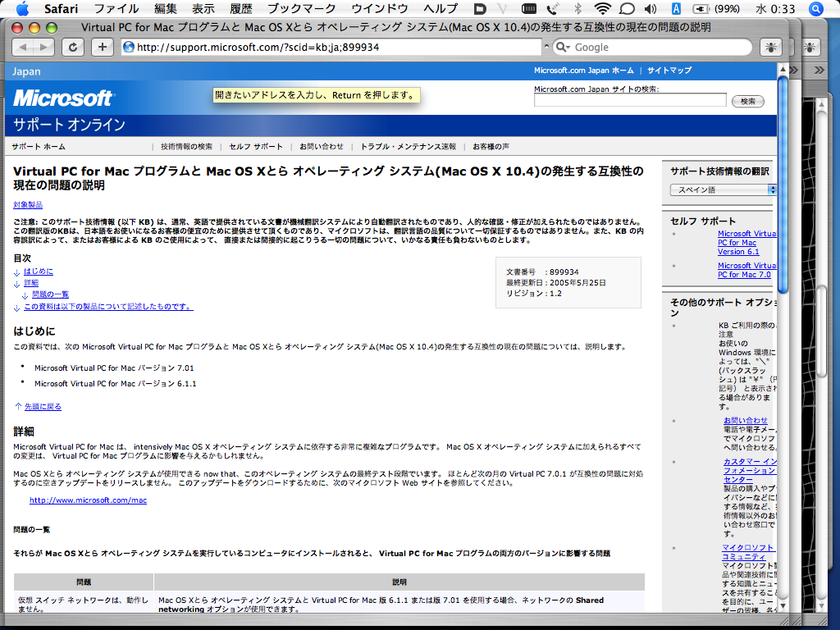Click the scroll up arrow of the page scrollbar
This screenshot has width=840, height=630.
click(x=782, y=70)
